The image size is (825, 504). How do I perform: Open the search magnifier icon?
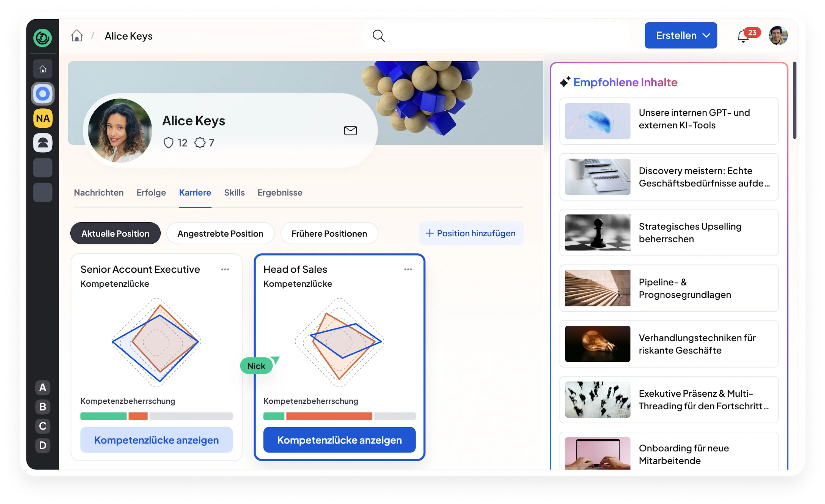[378, 35]
